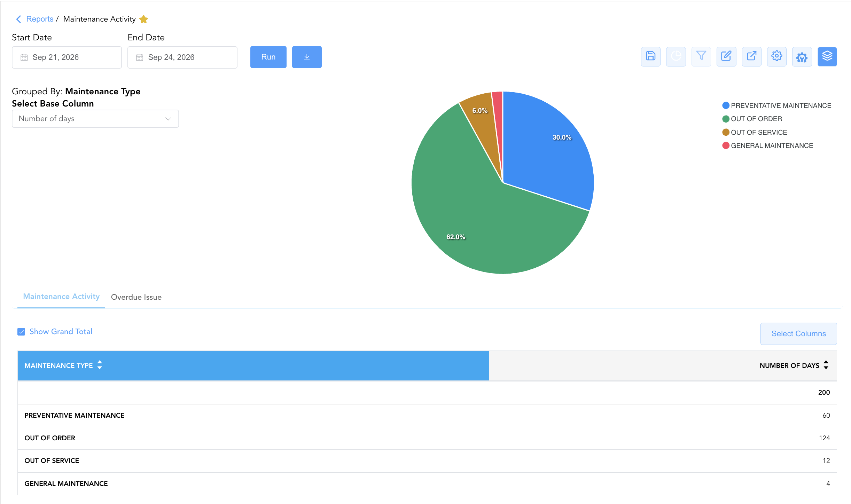
Task: Click the Run button
Action: (x=268, y=57)
